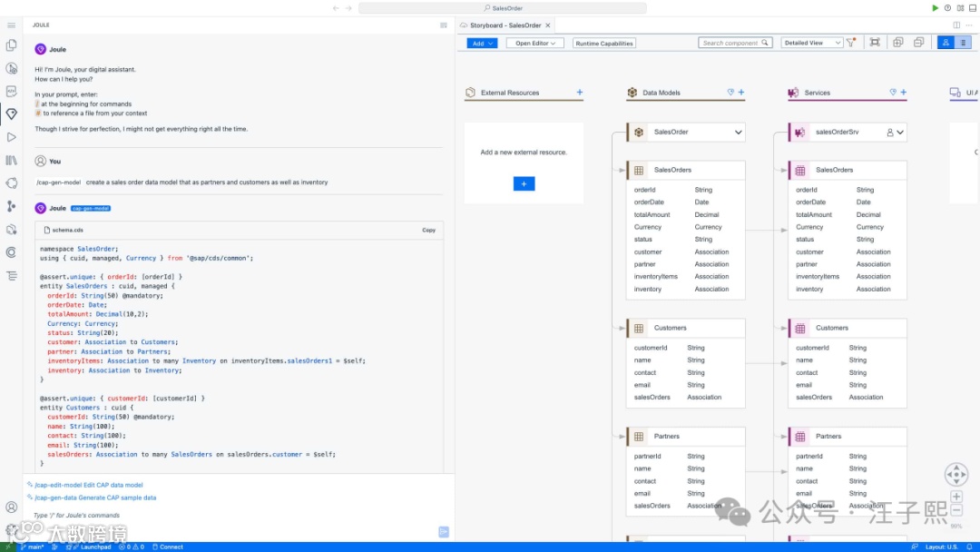Click the Customers entity table icon in Services
The height and width of the screenshot is (552, 980).
(x=800, y=328)
